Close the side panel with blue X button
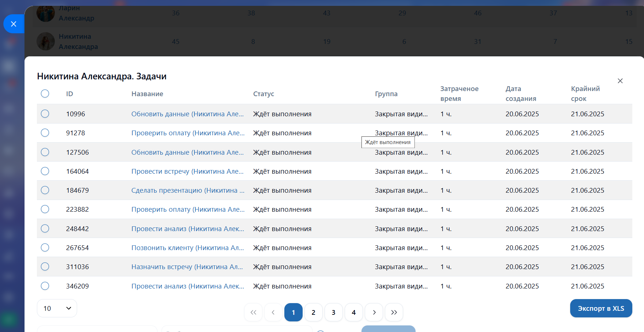Image resolution: width=644 pixels, height=332 pixels. coord(14,24)
